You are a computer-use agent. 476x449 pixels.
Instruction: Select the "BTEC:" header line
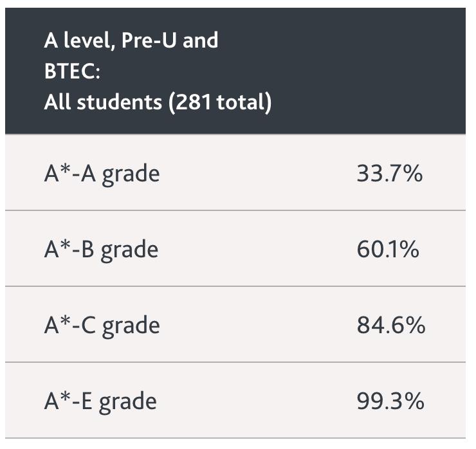point(72,71)
